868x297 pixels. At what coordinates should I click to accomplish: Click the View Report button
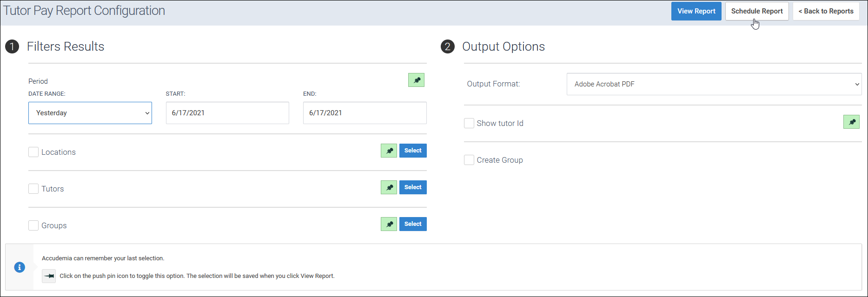(696, 11)
